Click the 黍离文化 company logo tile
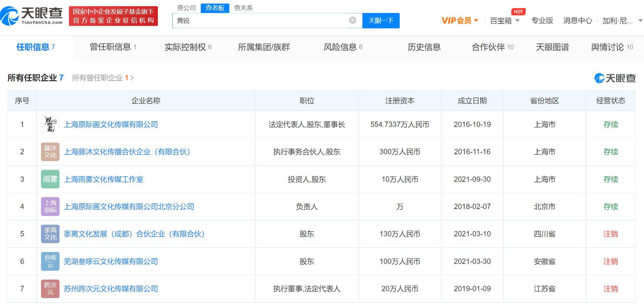 coord(50,234)
